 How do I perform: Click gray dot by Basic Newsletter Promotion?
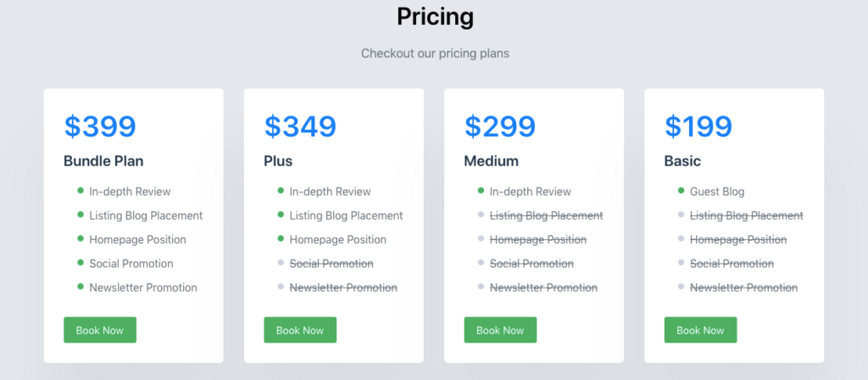(x=681, y=287)
